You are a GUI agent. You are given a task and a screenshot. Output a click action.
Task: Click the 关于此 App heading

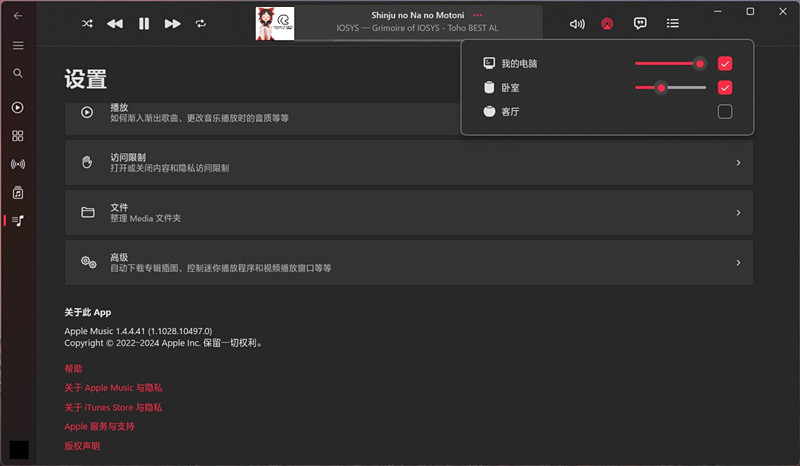pos(88,312)
